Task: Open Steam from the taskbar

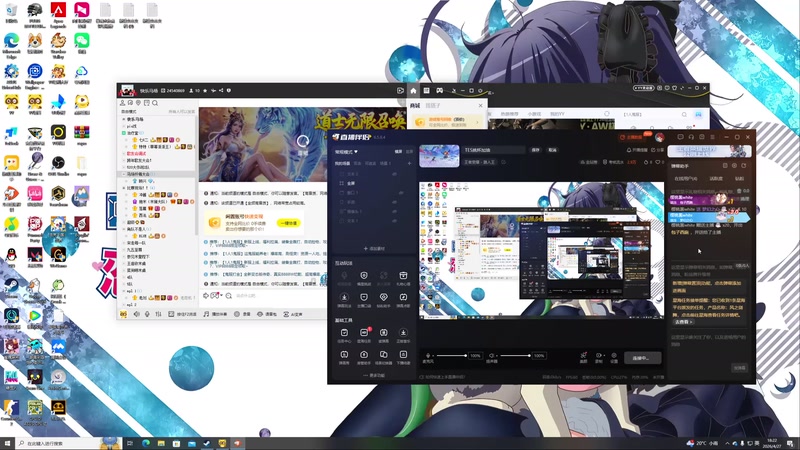Action: click(207, 443)
